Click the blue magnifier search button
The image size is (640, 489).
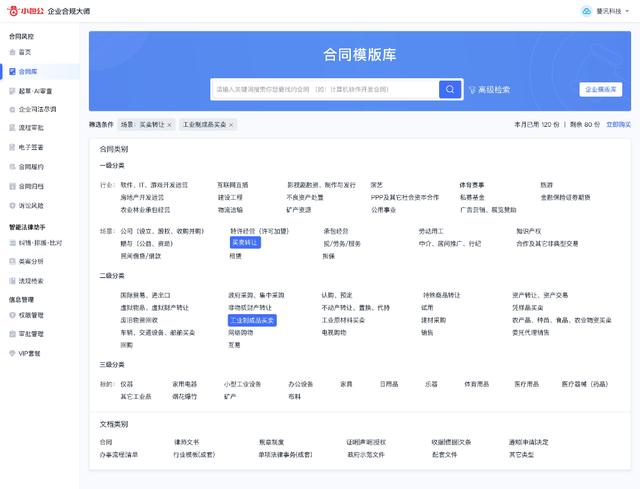(450, 89)
